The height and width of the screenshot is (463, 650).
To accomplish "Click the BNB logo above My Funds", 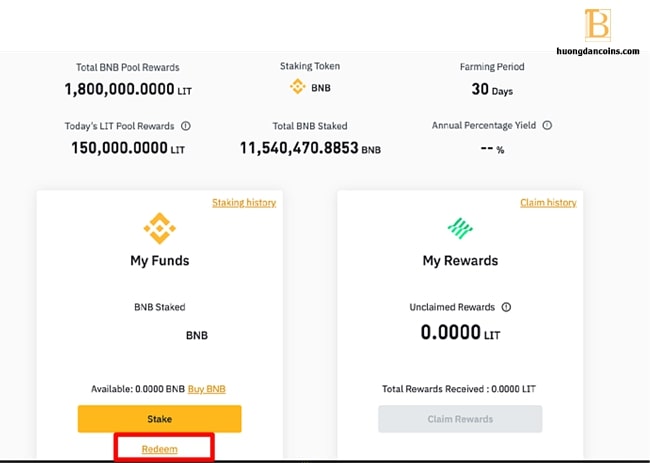I will tap(160, 228).
